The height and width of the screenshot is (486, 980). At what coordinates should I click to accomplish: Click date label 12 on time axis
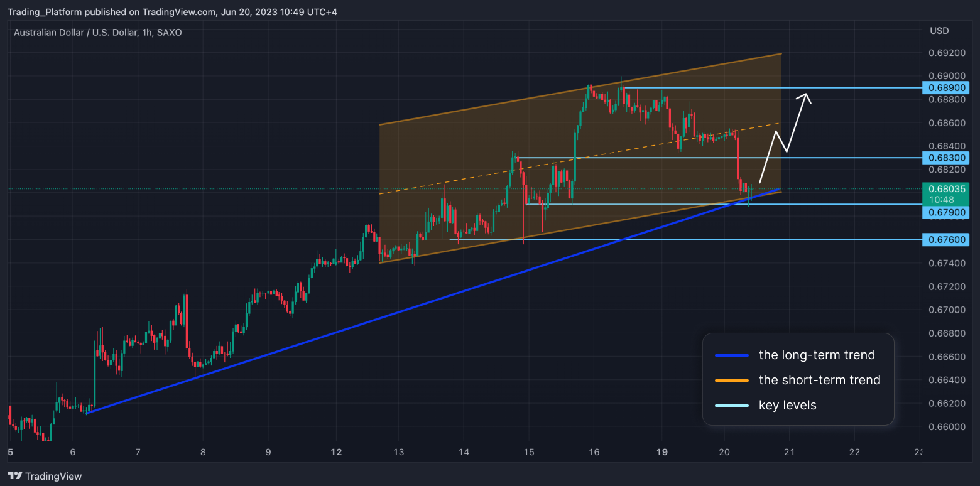[336, 452]
